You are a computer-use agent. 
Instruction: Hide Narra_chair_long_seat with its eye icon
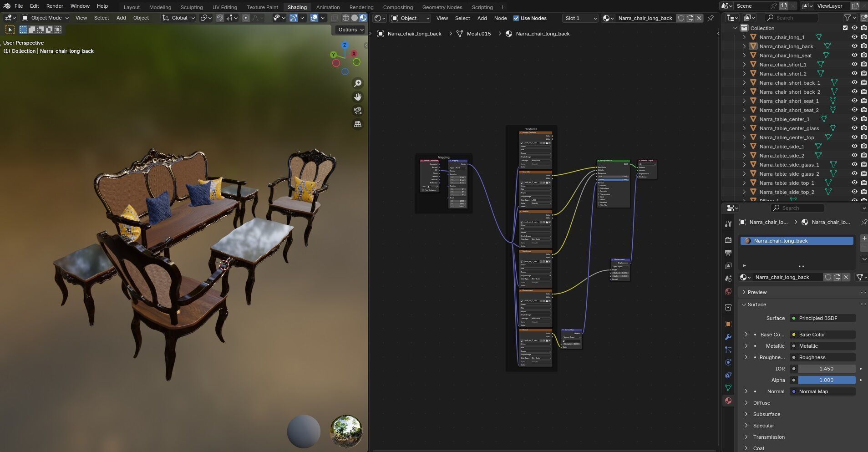click(x=854, y=56)
